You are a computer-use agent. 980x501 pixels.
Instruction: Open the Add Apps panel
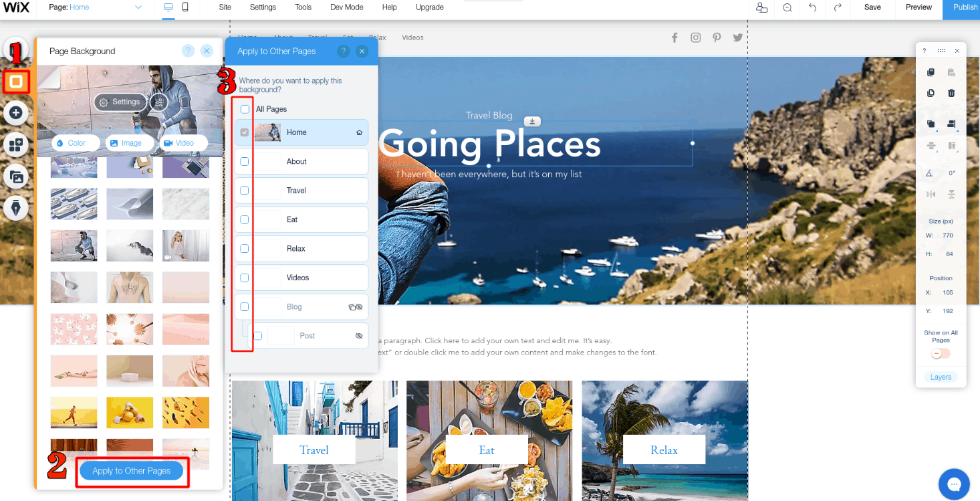(x=15, y=144)
